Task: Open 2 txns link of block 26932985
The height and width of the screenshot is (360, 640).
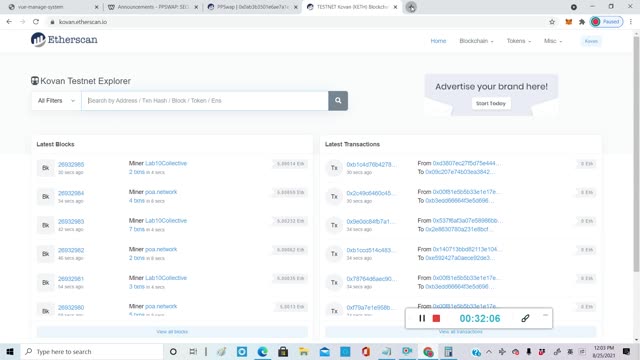Action: click(x=137, y=172)
